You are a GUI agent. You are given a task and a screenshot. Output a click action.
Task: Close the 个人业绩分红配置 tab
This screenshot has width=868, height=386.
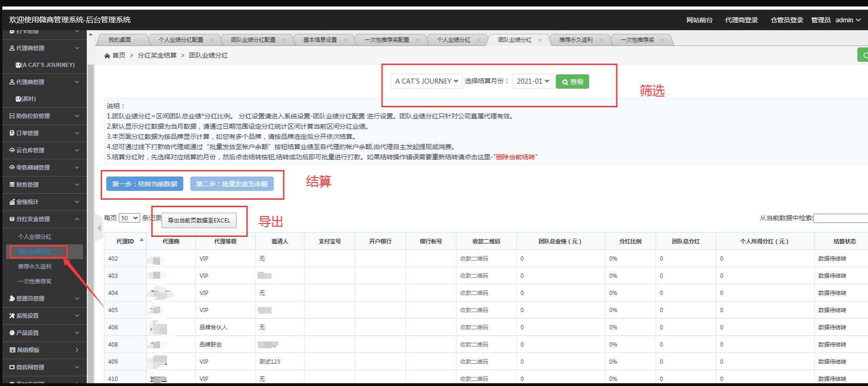[212, 40]
